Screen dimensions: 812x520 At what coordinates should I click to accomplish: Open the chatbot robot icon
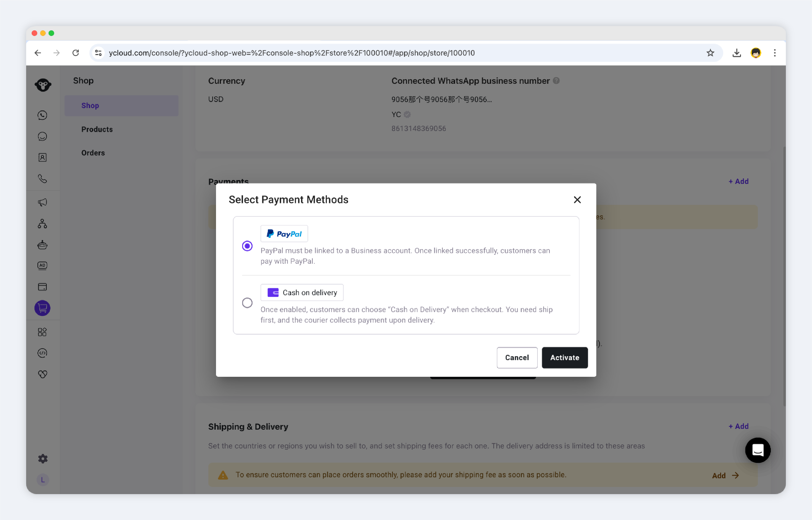(43, 244)
